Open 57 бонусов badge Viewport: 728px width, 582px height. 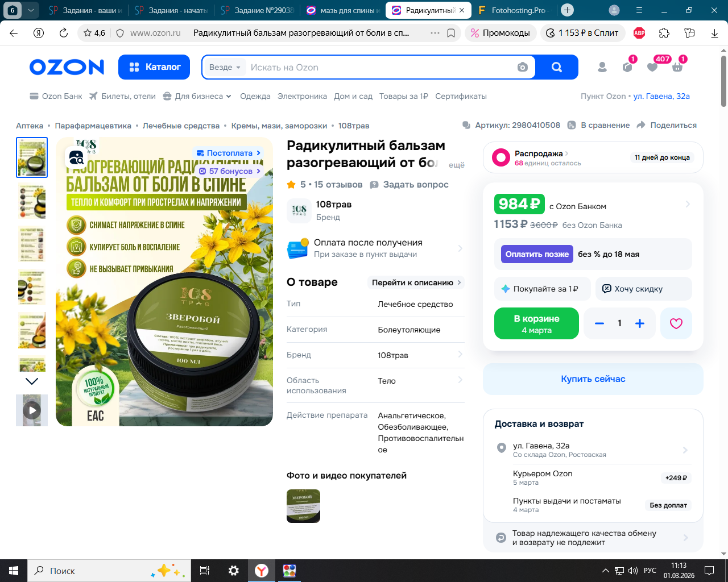pyautogui.click(x=230, y=171)
